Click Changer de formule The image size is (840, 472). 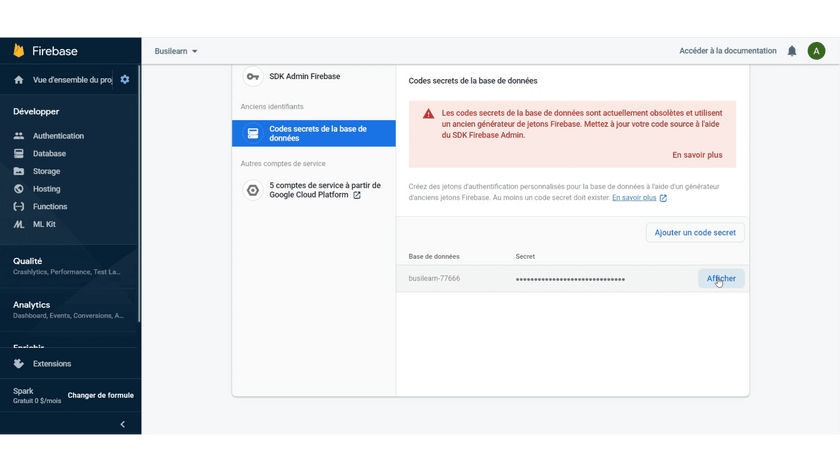pos(101,395)
